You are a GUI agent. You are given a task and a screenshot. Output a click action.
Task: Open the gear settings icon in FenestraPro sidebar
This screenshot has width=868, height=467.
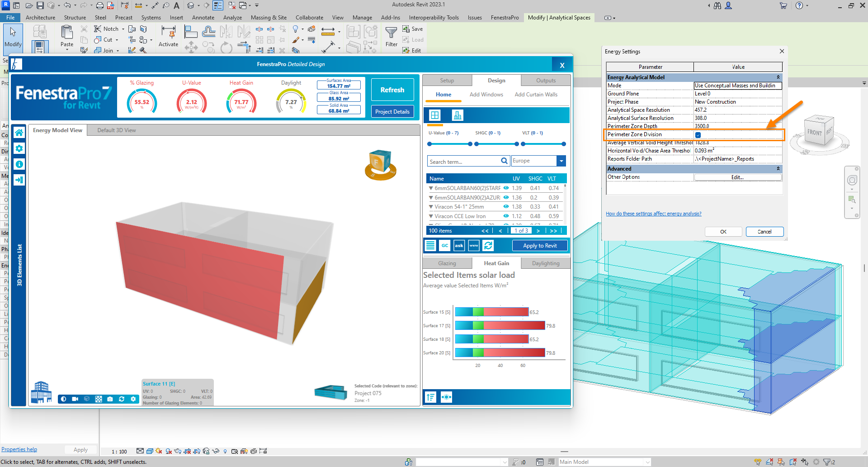tap(19, 148)
